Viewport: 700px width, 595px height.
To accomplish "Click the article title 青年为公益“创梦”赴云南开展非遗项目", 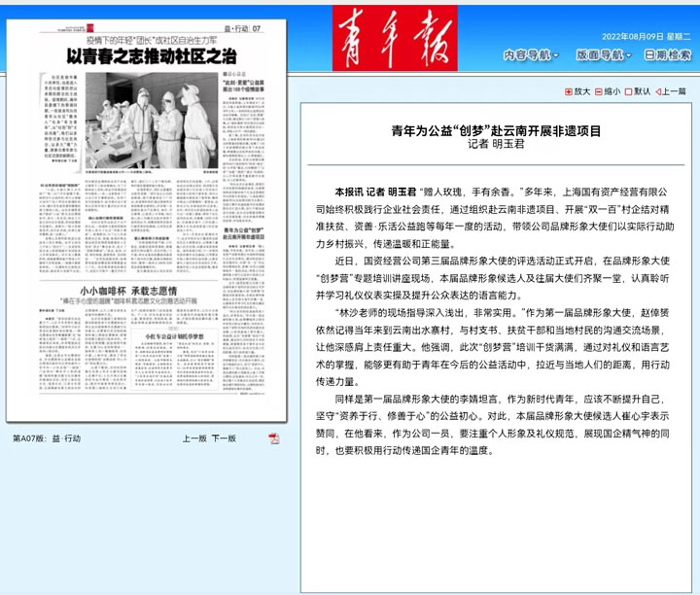I will (x=496, y=129).
